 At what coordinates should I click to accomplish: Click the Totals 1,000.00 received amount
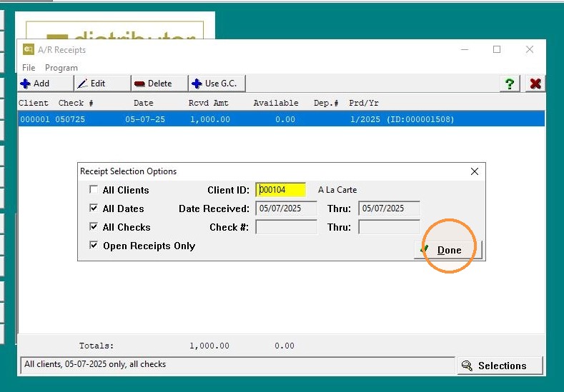pos(209,346)
